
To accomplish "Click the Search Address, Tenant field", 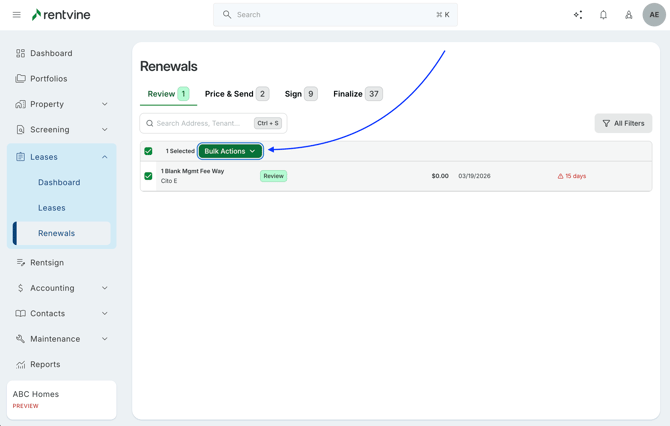I will tap(200, 123).
